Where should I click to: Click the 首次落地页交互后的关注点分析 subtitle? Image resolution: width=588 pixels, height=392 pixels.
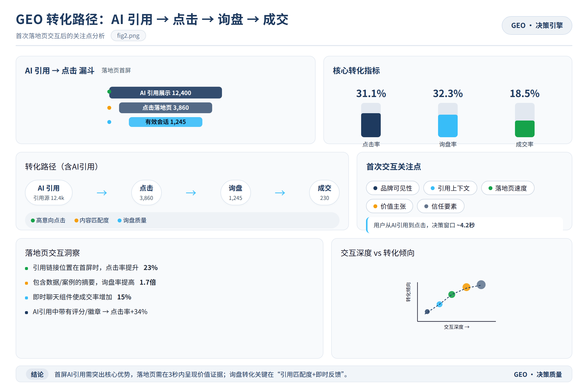tap(60, 36)
